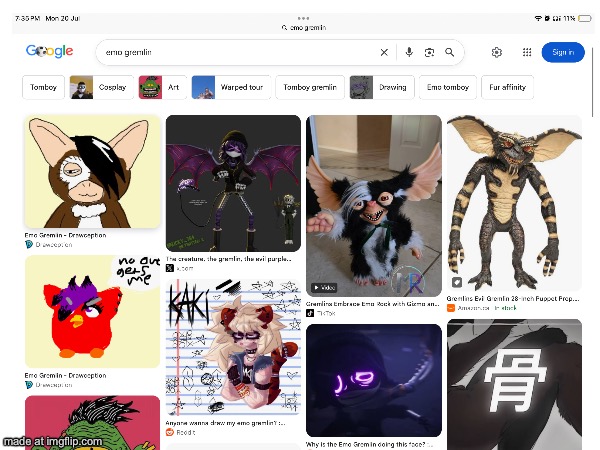Choose the Warped tour filter chip
Image resolution: width=600 pixels, height=450 pixels.
coord(231,87)
